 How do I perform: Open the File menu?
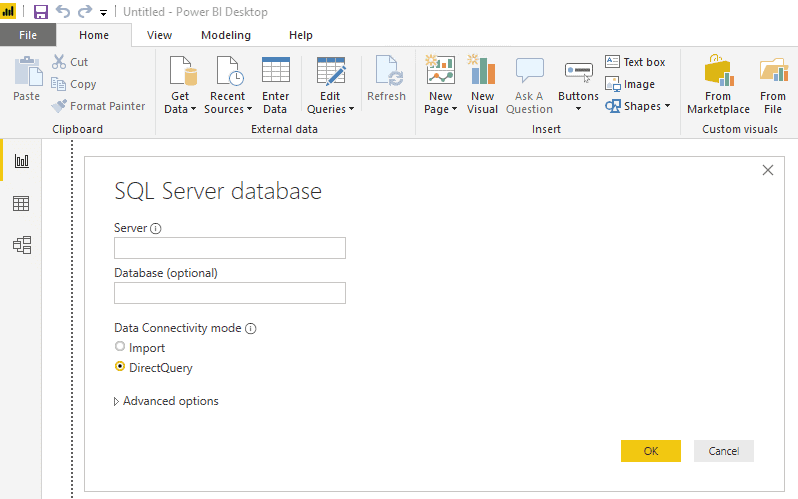point(28,35)
